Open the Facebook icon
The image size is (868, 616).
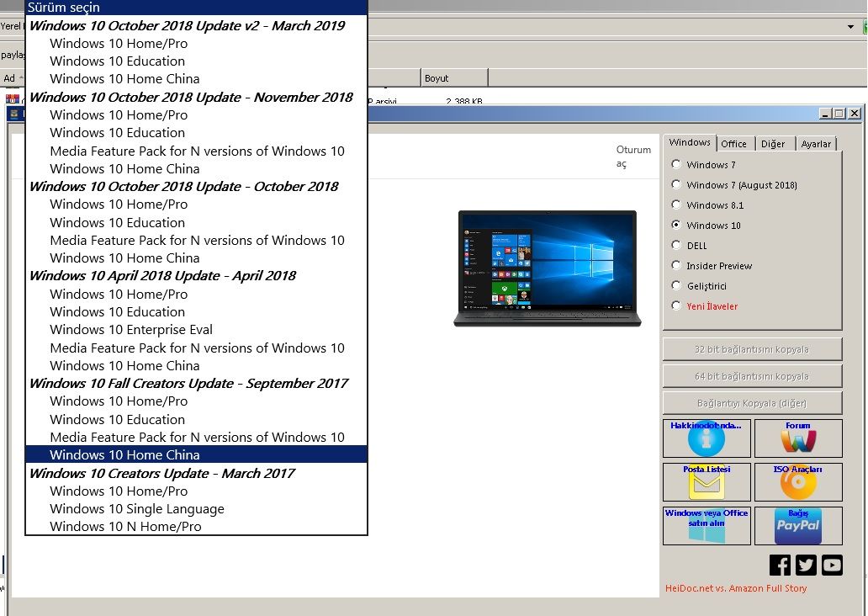pyautogui.click(x=780, y=565)
